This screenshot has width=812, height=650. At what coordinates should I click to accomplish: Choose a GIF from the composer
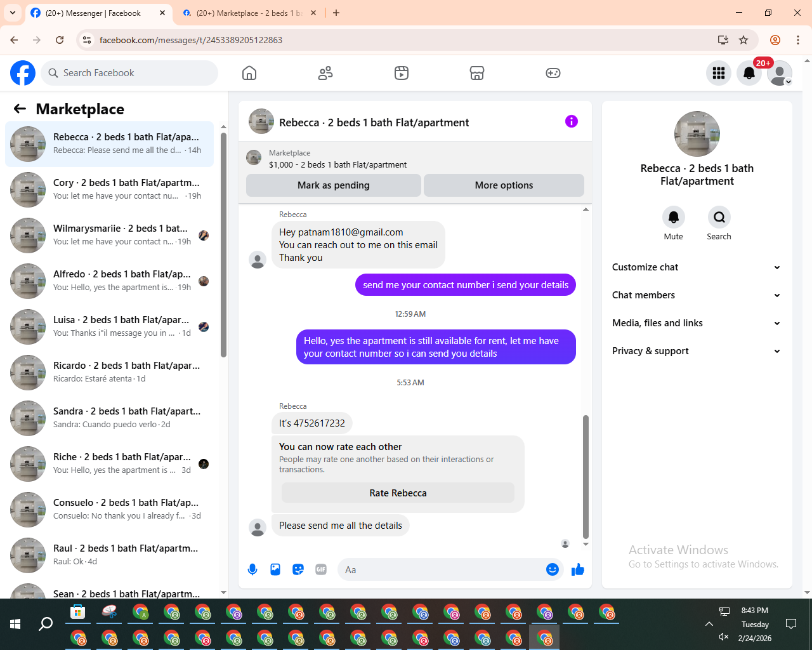pyautogui.click(x=321, y=569)
